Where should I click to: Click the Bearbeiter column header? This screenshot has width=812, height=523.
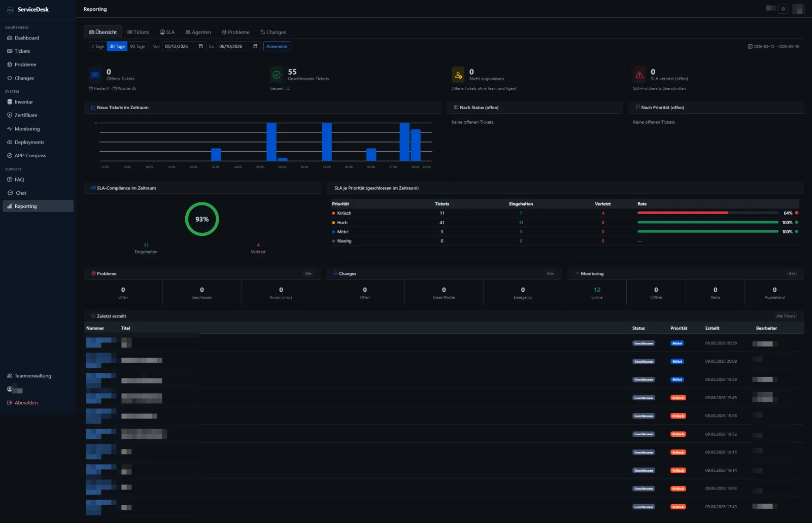point(766,328)
